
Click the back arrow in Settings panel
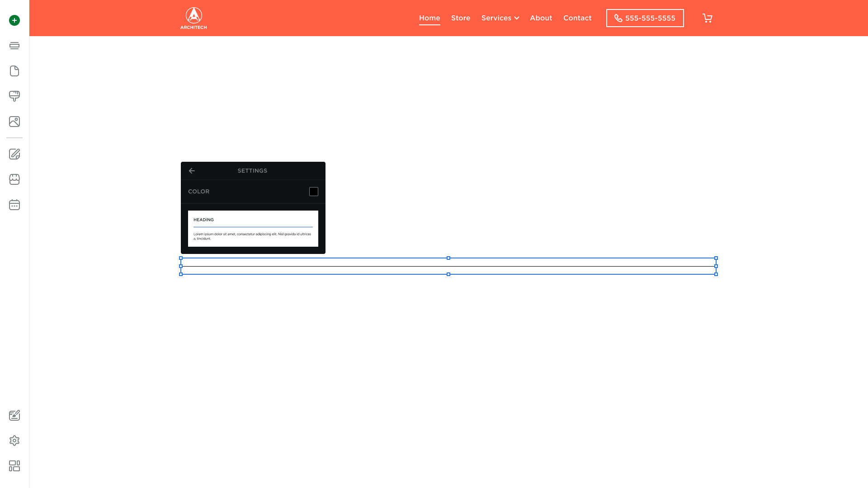coord(192,171)
